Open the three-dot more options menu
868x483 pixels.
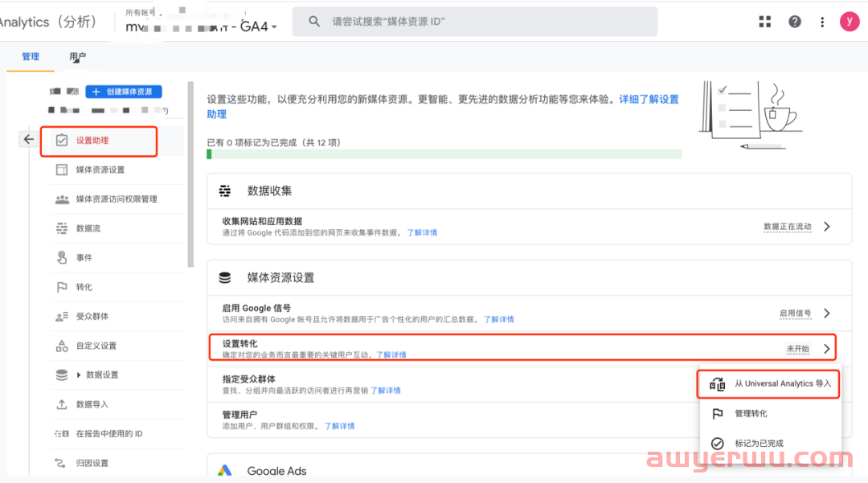coord(821,22)
